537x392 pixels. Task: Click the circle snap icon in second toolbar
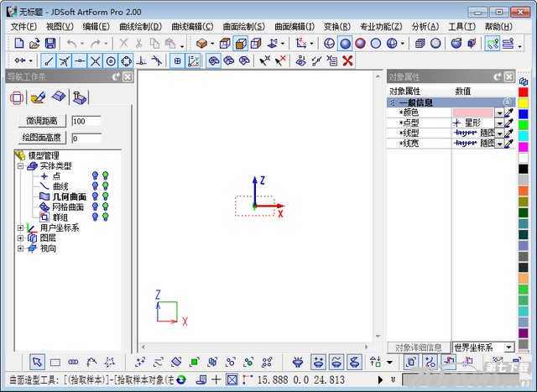pyautogui.click(x=110, y=60)
